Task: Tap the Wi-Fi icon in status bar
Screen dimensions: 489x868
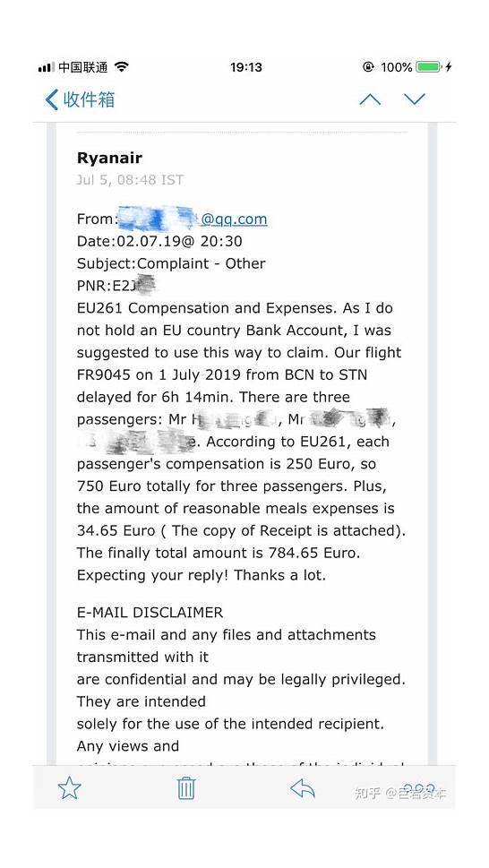Action: [122, 67]
